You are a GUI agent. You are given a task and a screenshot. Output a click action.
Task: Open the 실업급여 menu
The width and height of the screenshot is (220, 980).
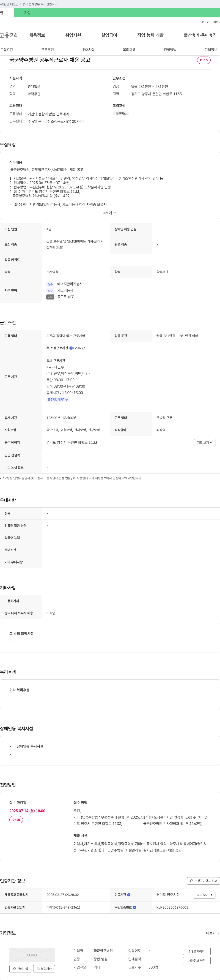[109, 35]
